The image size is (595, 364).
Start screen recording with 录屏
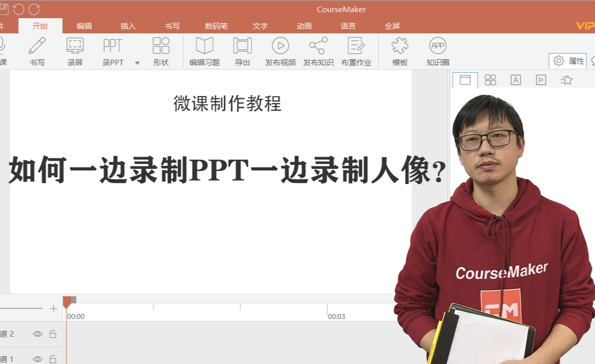tap(75, 52)
